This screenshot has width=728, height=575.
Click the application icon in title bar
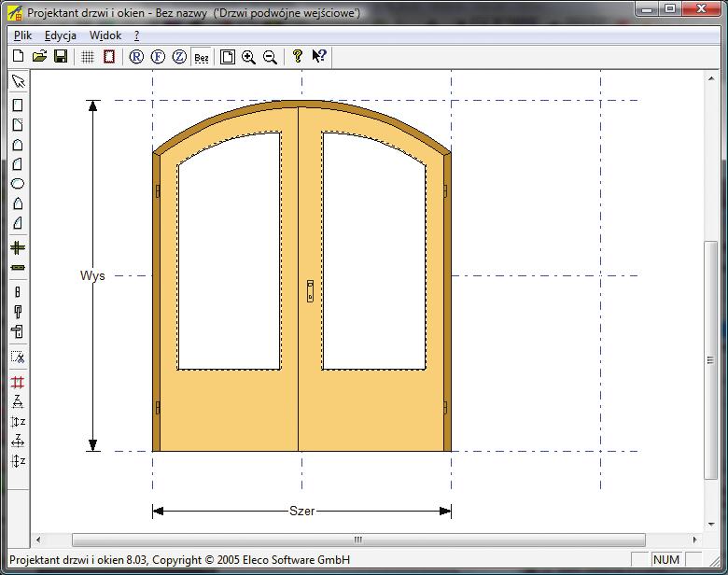pos(15,12)
